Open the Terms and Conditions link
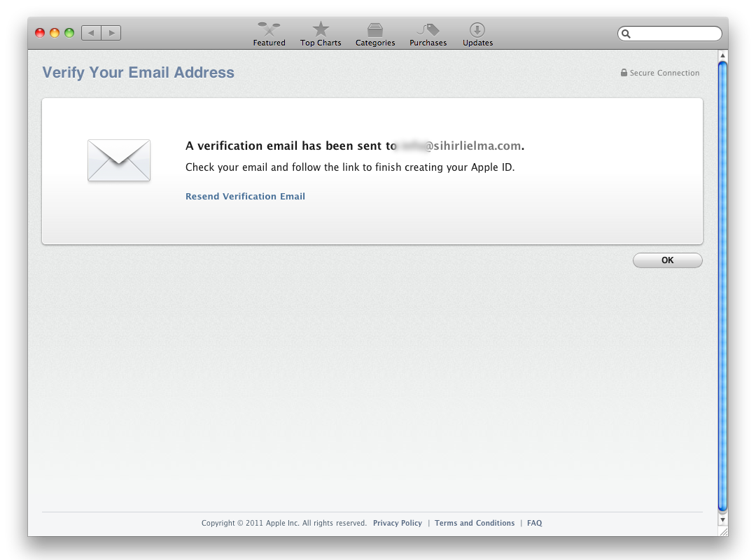 (475, 523)
